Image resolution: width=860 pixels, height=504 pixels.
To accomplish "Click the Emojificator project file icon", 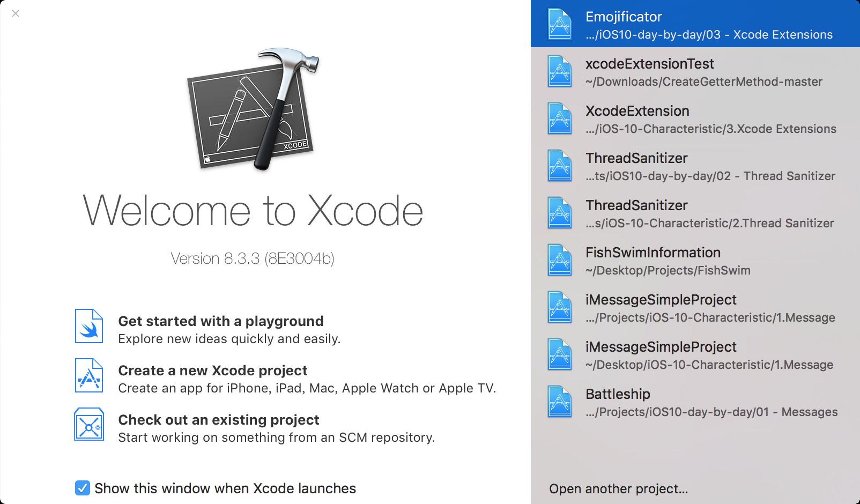I will (x=560, y=24).
